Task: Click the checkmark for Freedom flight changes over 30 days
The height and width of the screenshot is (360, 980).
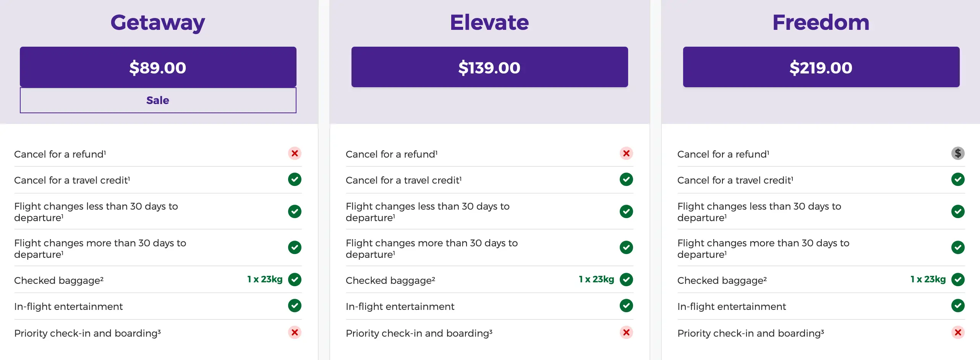Action: point(958,248)
